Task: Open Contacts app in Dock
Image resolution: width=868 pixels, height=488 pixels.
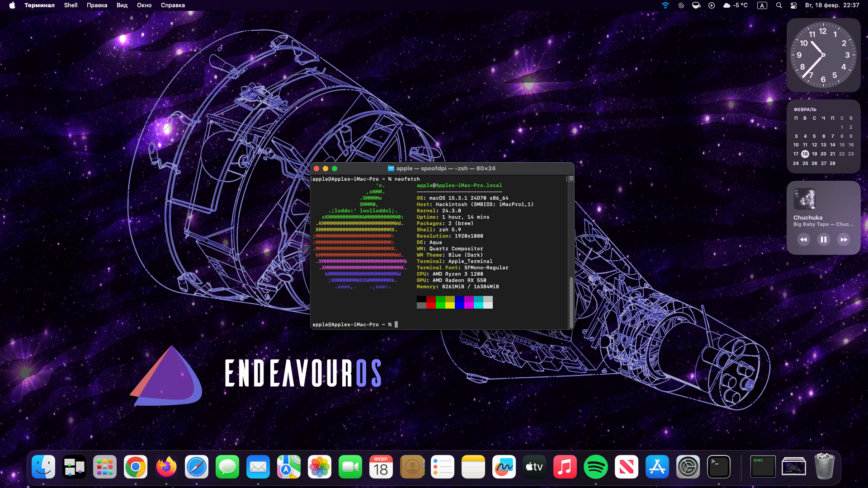Action: tap(412, 467)
